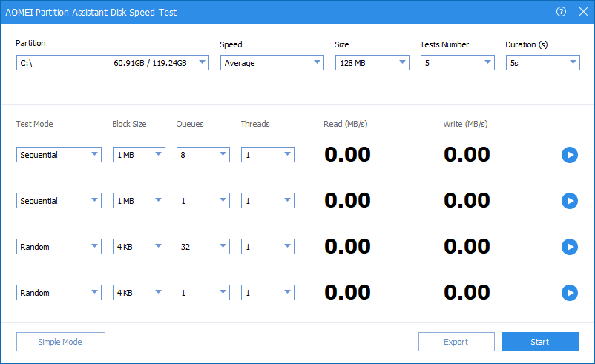
Task: Open the help question mark icon
Action: coord(561,12)
